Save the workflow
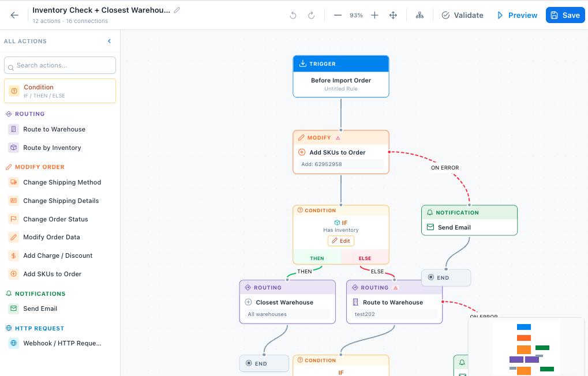This screenshot has height=376, width=588. (565, 15)
